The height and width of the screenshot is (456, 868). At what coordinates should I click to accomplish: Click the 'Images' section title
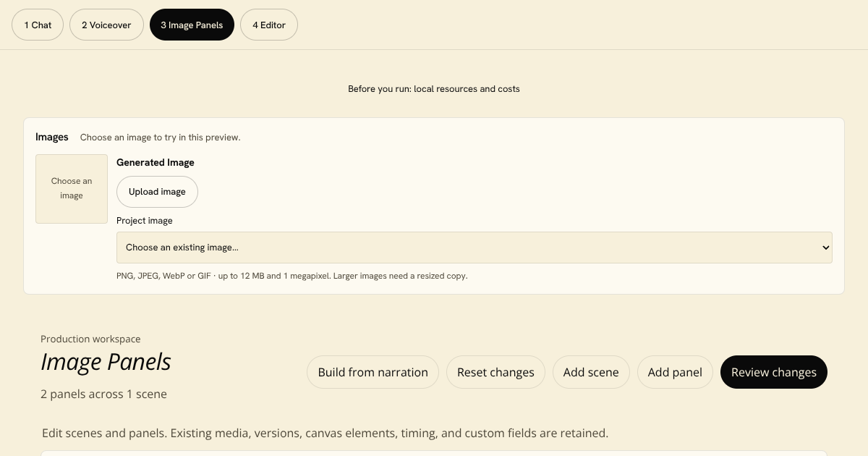52,137
